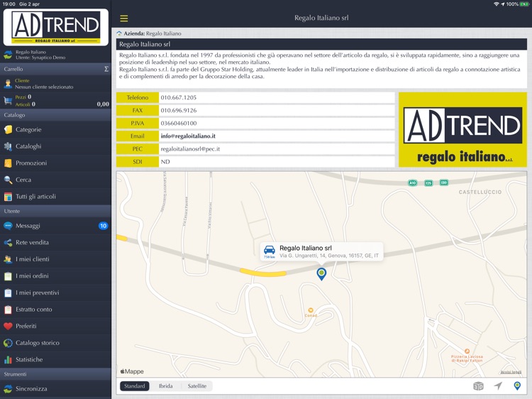Click the phone number 010.667.1205
Screen dimensions: 532x399
coord(179,98)
